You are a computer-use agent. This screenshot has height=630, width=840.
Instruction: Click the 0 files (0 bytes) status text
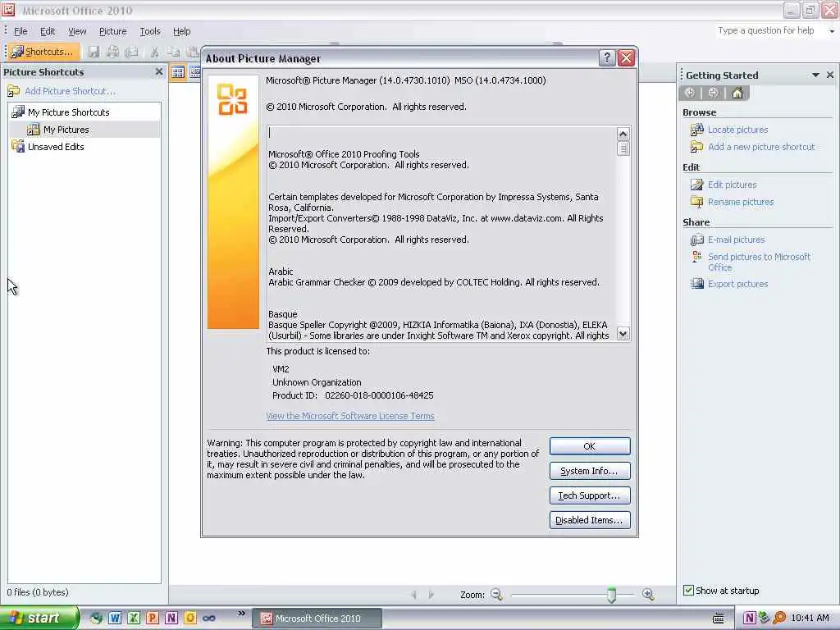tap(38, 592)
